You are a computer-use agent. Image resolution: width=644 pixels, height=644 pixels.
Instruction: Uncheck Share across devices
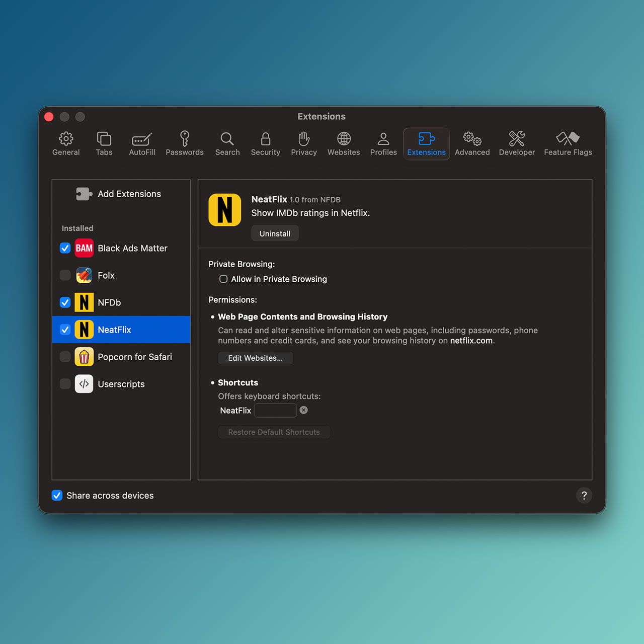click(x=57, y=495)
